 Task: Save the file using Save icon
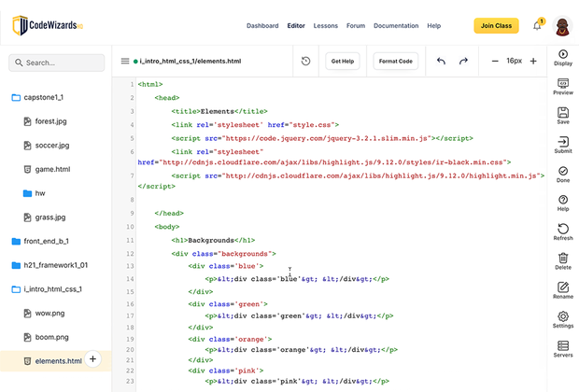[x=563, y=113]
